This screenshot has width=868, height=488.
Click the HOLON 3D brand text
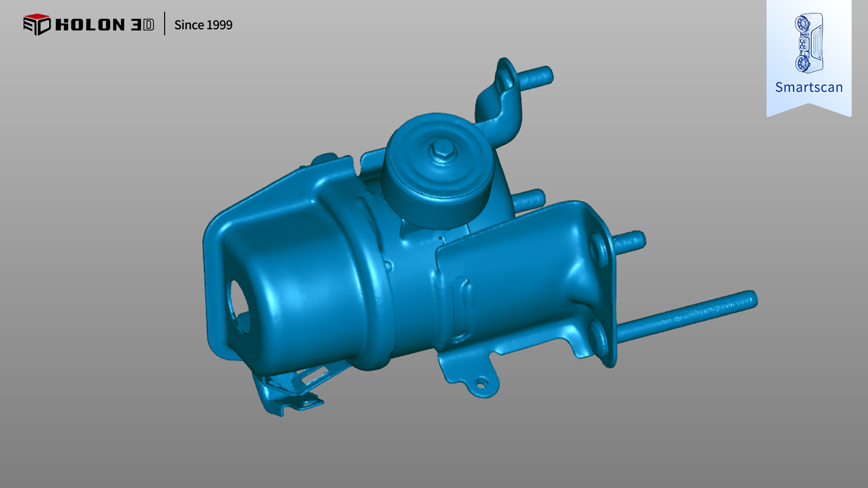[x=104, y=25]
